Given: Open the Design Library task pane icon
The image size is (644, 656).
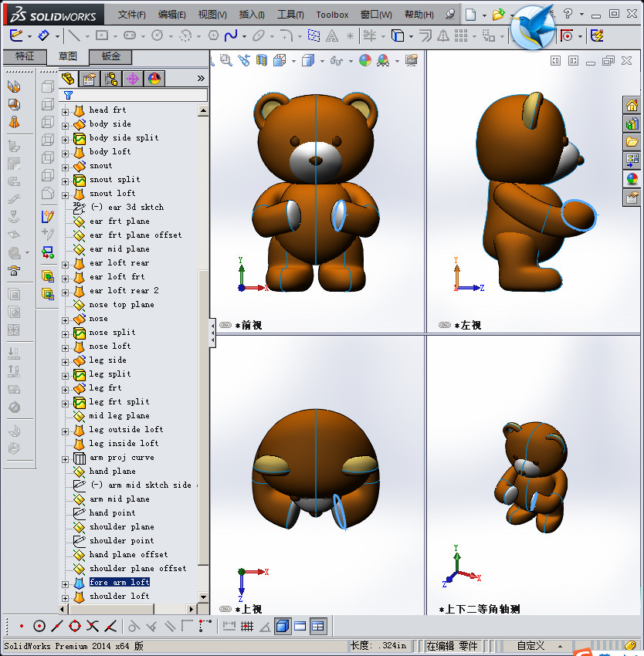Looking at the screenshot, I should (632, 123).
